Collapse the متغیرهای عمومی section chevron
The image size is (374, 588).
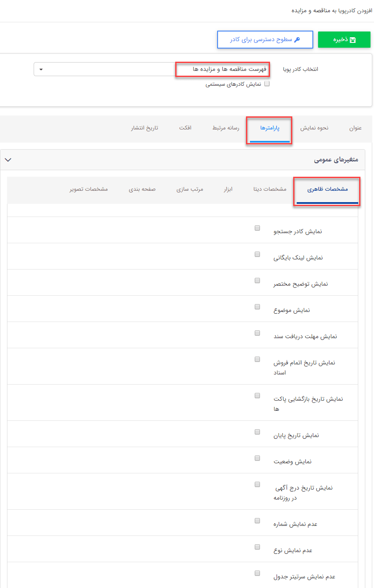coord(8,159)
